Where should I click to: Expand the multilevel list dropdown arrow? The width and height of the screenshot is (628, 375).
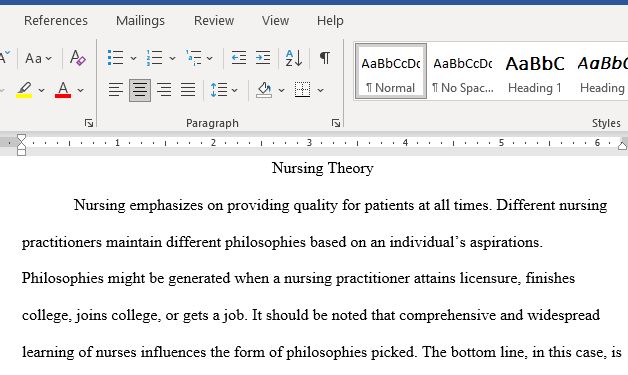tap(209, 58)
